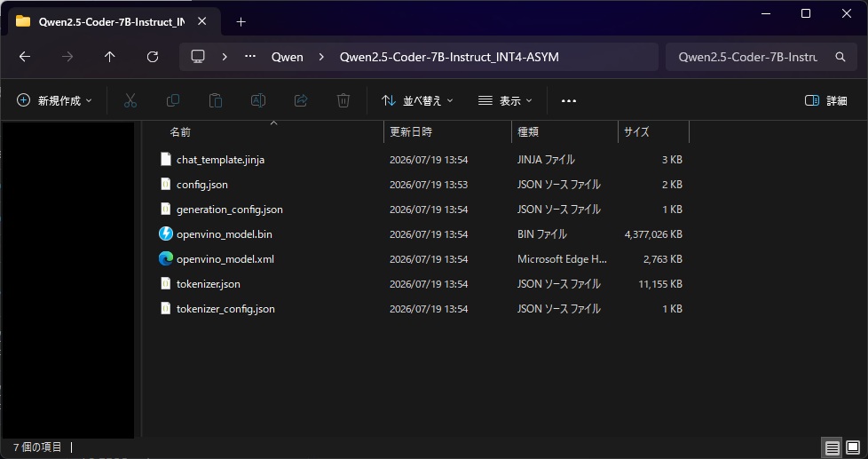Select the generation_config.json file icon
Viewport: 868px width, 459px height.
(165, 210)
